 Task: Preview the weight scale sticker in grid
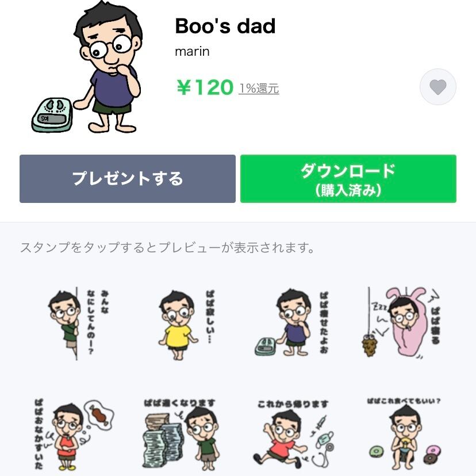click(292, 323)
